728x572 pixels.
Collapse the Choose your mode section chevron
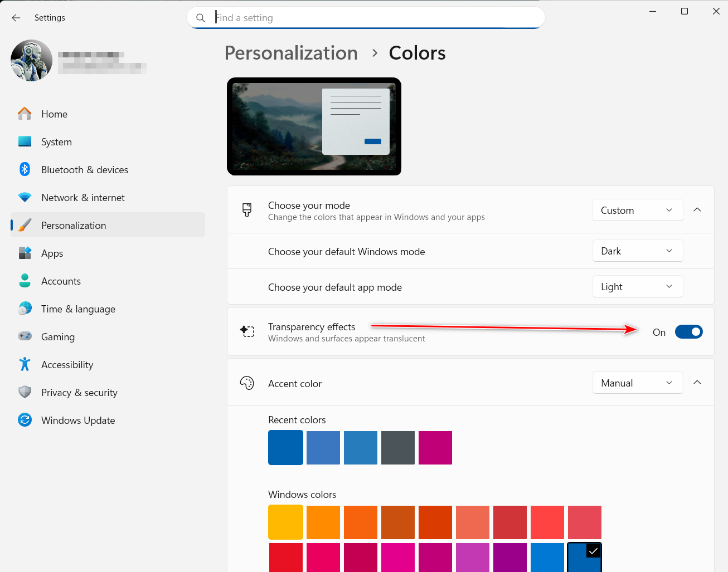click(x=697, y=210)
